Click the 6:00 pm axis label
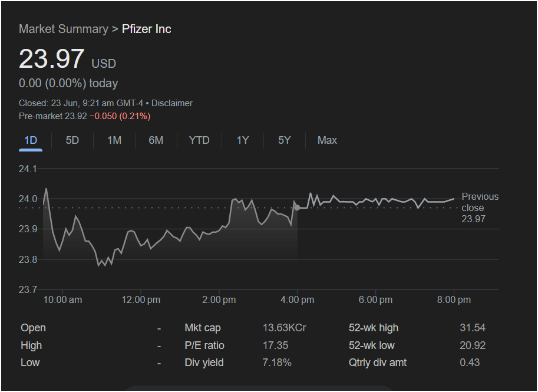 [x=375, y=300]
